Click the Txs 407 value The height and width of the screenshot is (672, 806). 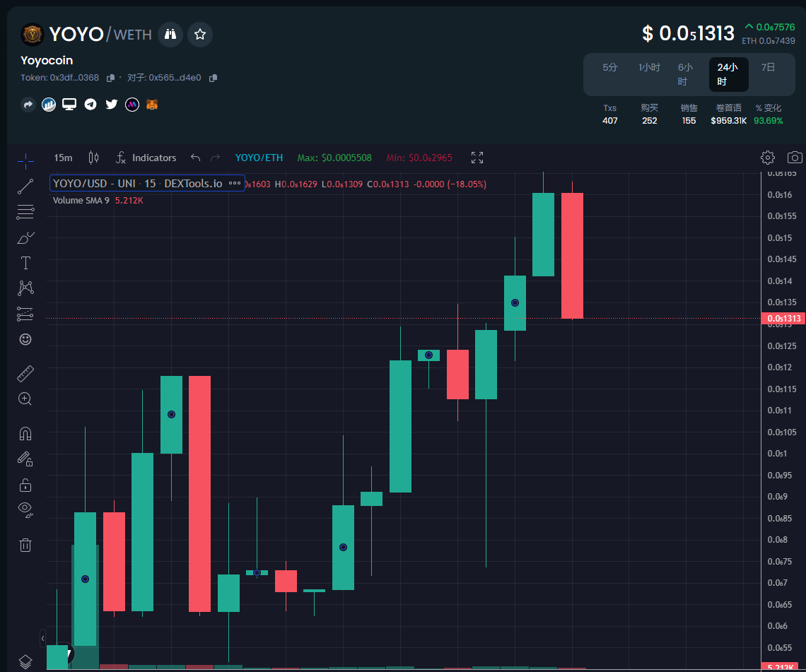click(x=609, y=121)
